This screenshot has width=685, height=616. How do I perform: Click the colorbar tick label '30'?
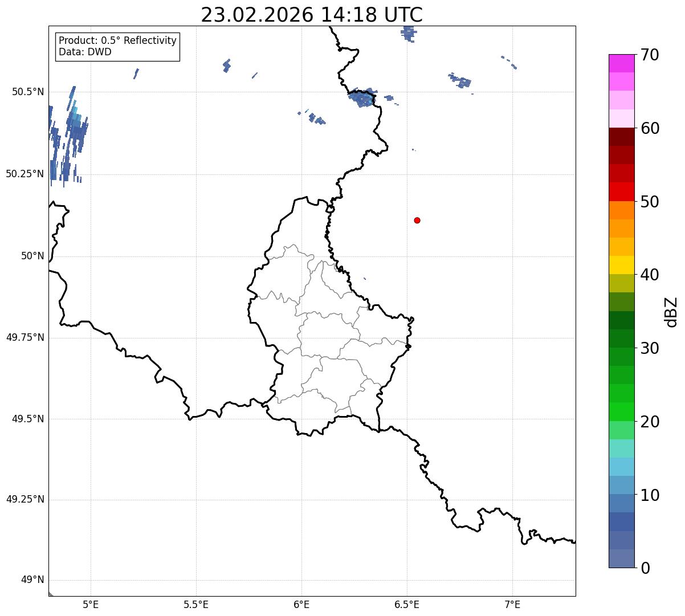click(x=650, y=348)
